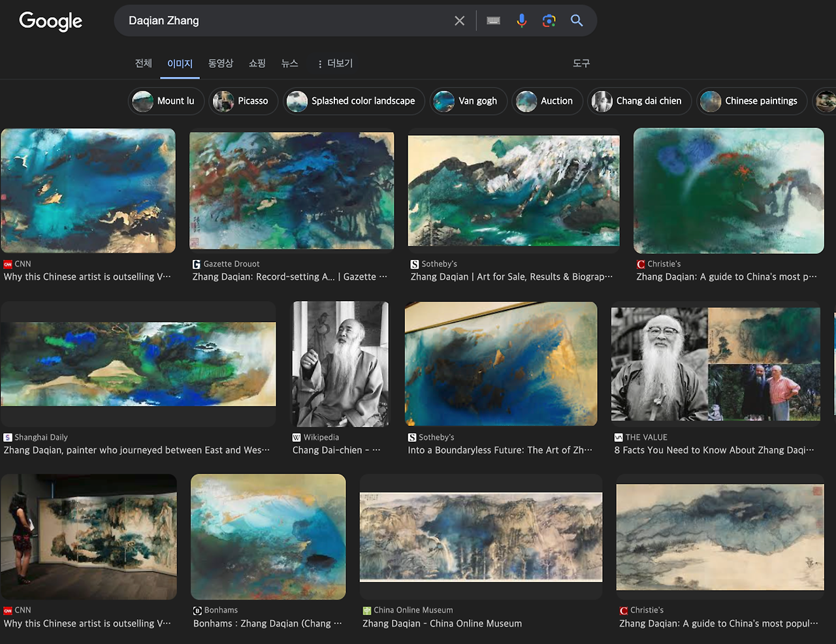
Task: Open CNN folding screen gallery photo
Action: click(x=88, y=537)
